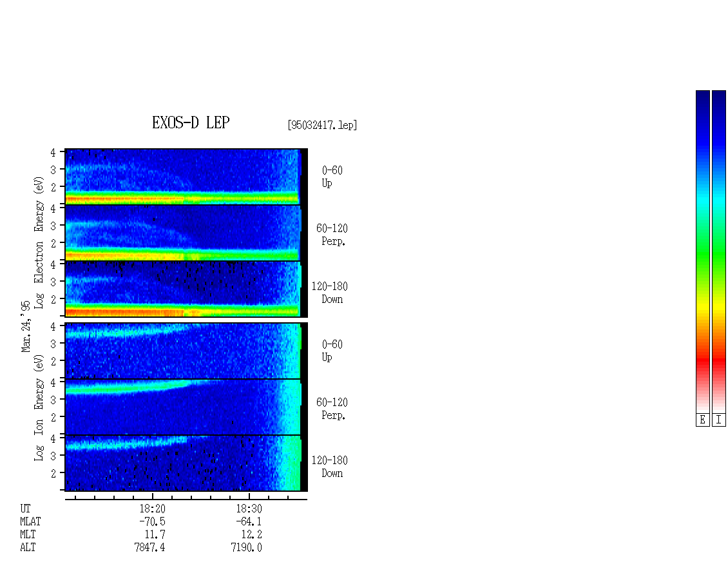Select the MLAT value -70.5
The image size is (728, 564).
point(152,521)
